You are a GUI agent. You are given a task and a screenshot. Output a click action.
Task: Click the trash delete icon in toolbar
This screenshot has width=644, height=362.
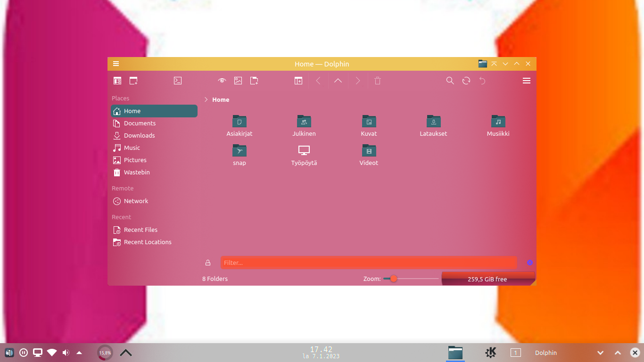click(378, 81)
